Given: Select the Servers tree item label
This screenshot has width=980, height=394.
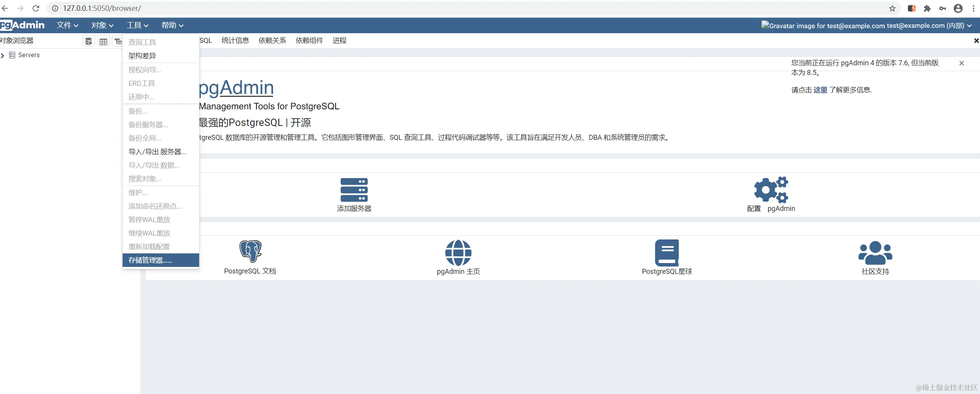Looking at the screenshot, I should coord(29,55).
